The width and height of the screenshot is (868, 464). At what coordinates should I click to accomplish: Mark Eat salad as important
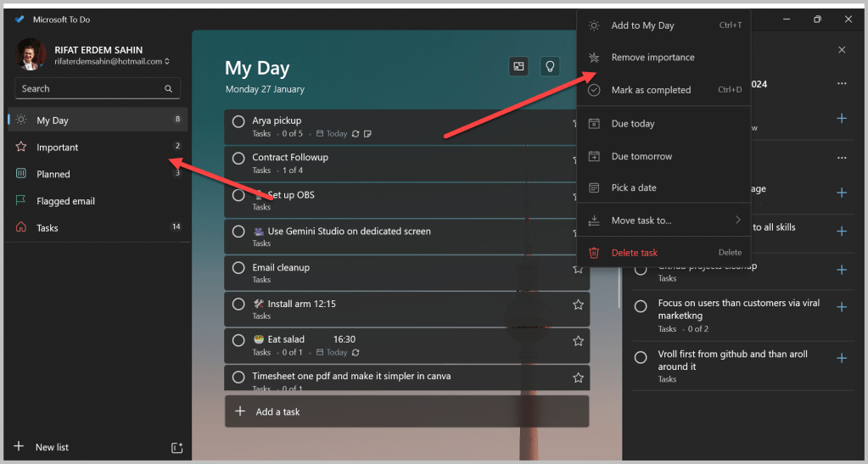tap(578, 341)
